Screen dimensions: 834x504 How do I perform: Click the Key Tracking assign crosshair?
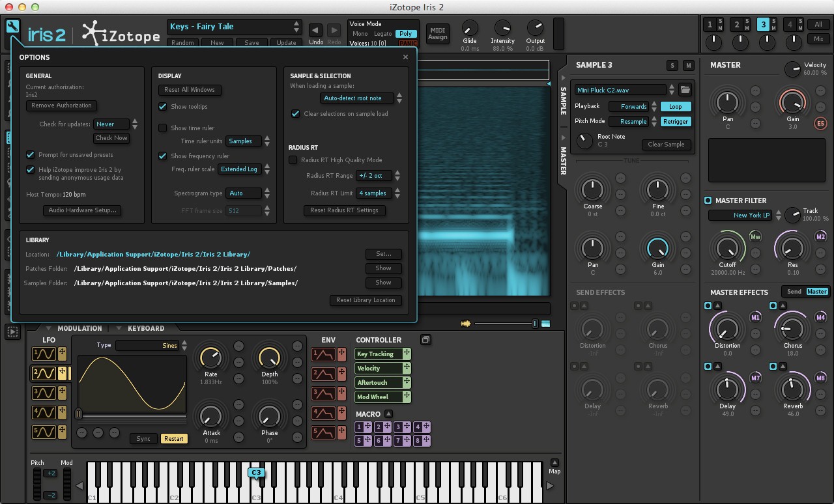tap(407, 354)
